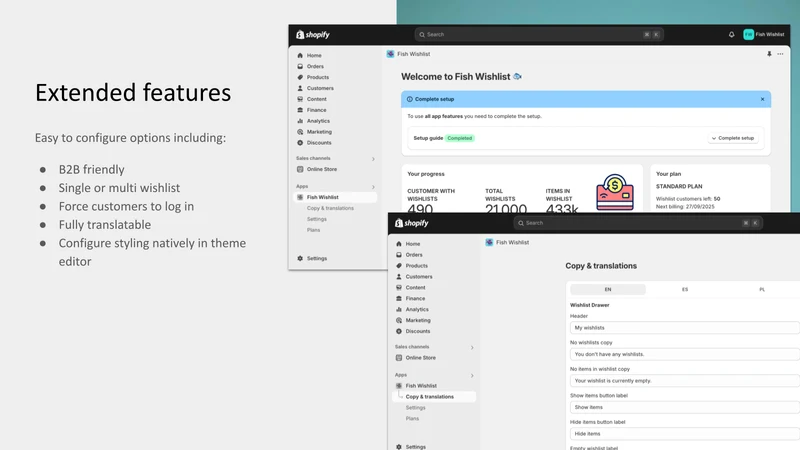
Task: Expand Apps section in lower window sidebar
Action: (472, 376)
